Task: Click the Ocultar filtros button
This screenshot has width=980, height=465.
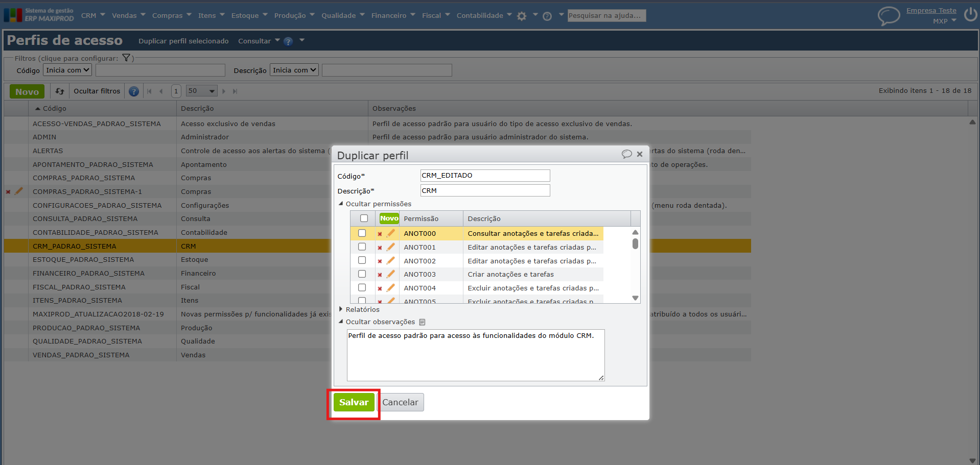Action: click(x=97, y=91)
